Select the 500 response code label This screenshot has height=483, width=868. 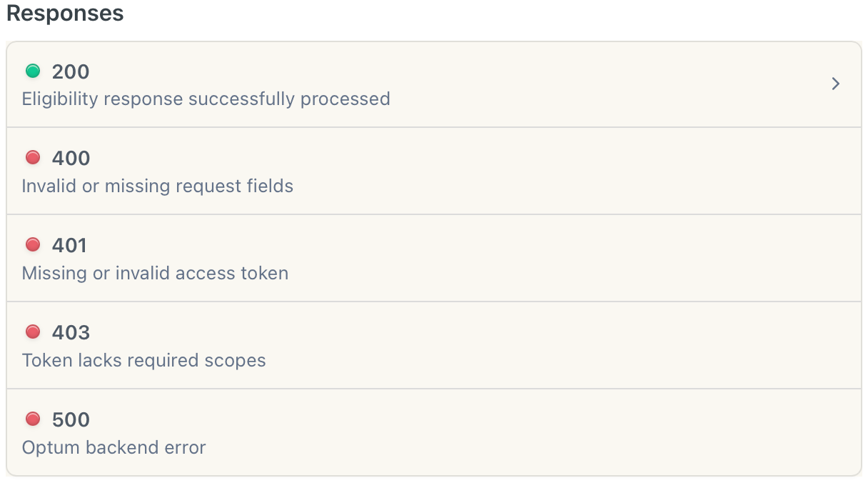[x=71, y=419]
